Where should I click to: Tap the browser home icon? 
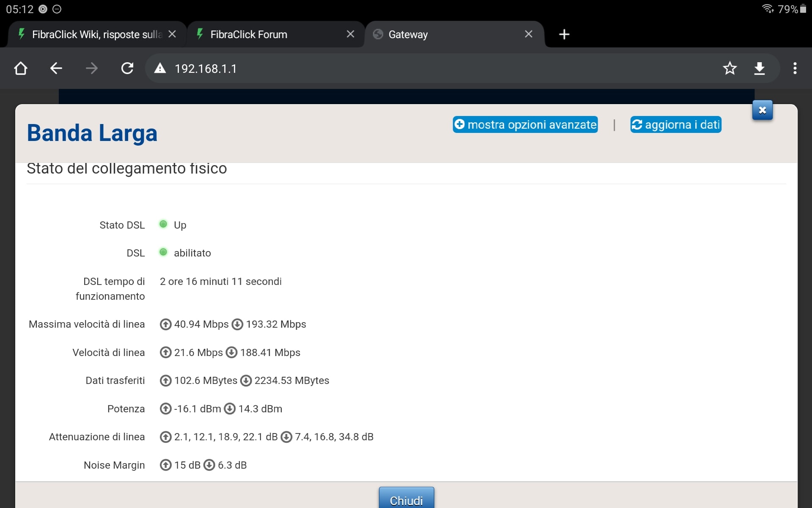[20, 68]
